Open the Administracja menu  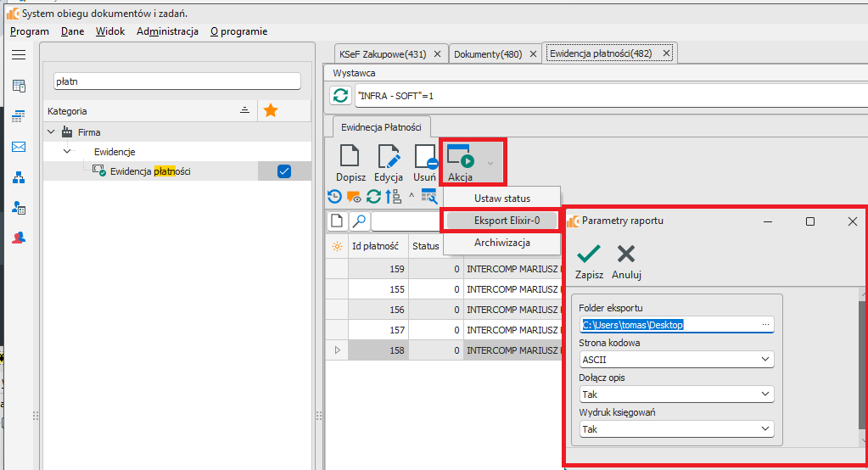click(x=167, y=31)
